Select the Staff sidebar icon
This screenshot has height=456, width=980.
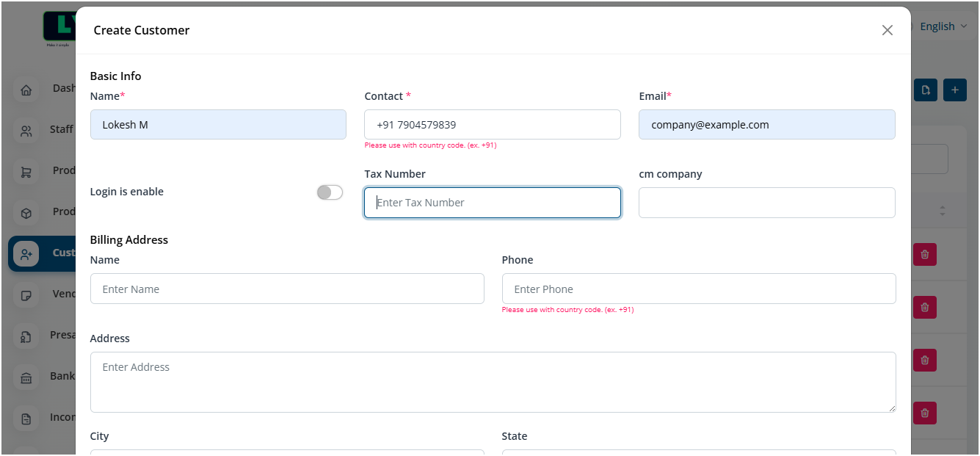point(26,130)
